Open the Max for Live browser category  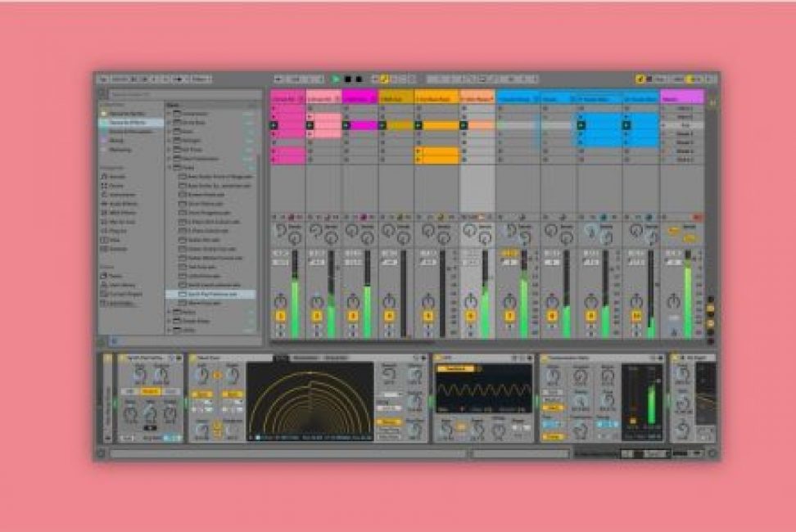(x=122, y=222)
